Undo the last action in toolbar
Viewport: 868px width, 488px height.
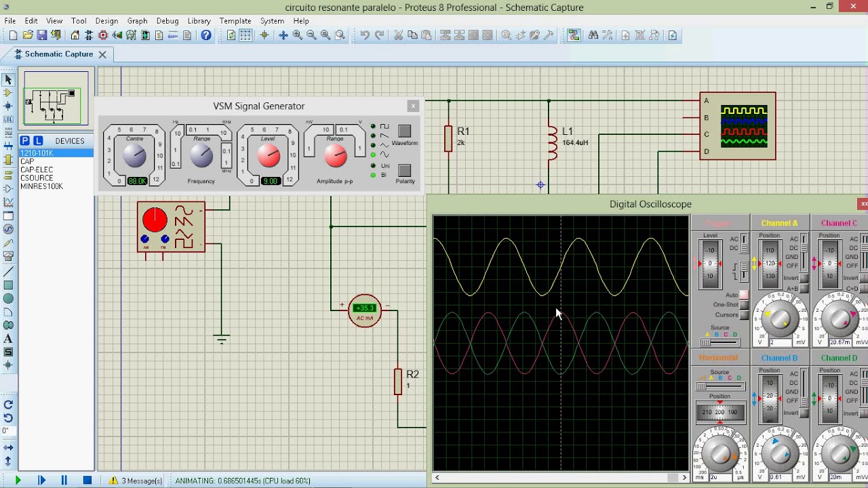click(365, 35)
